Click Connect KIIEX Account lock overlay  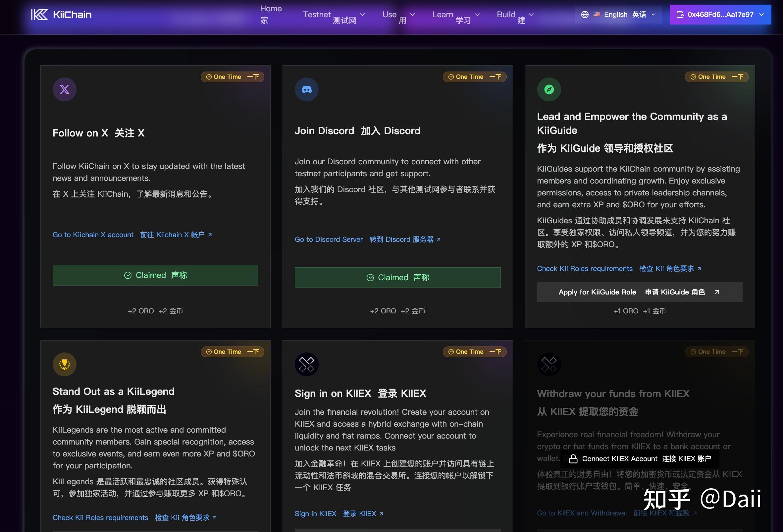(x=640, y=458)
